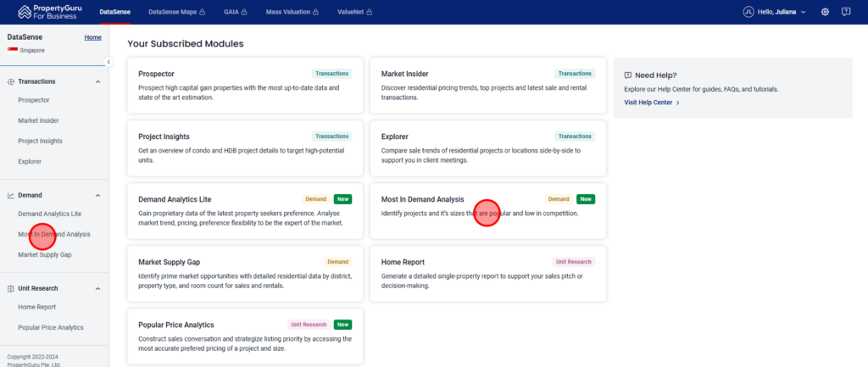Click the PropertyGuru For Business logo
The height and width of the screenshot is (367, 868).
50,12
